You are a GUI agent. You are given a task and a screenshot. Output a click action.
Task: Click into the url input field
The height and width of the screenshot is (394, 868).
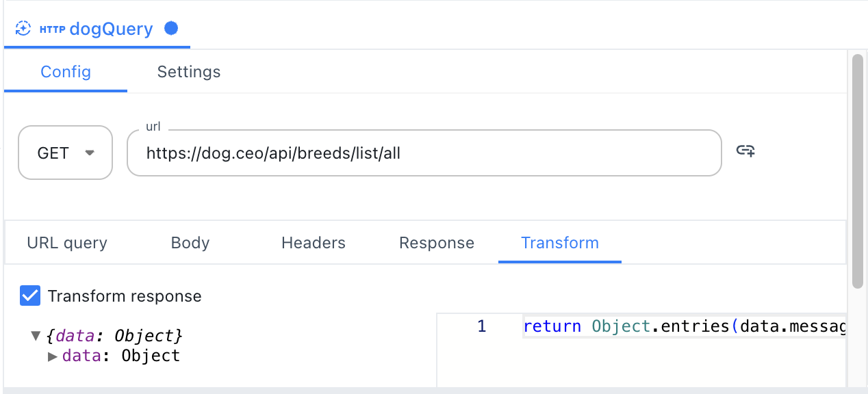coord(424,153)
